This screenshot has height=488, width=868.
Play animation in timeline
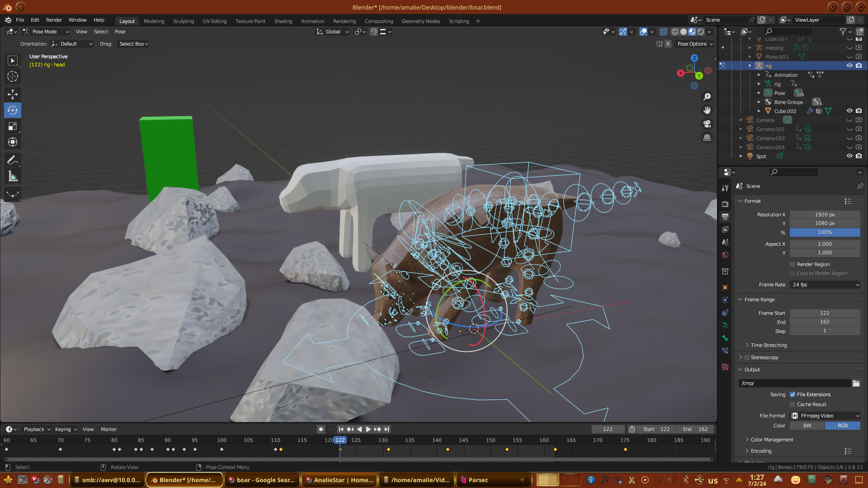point(368,429)
